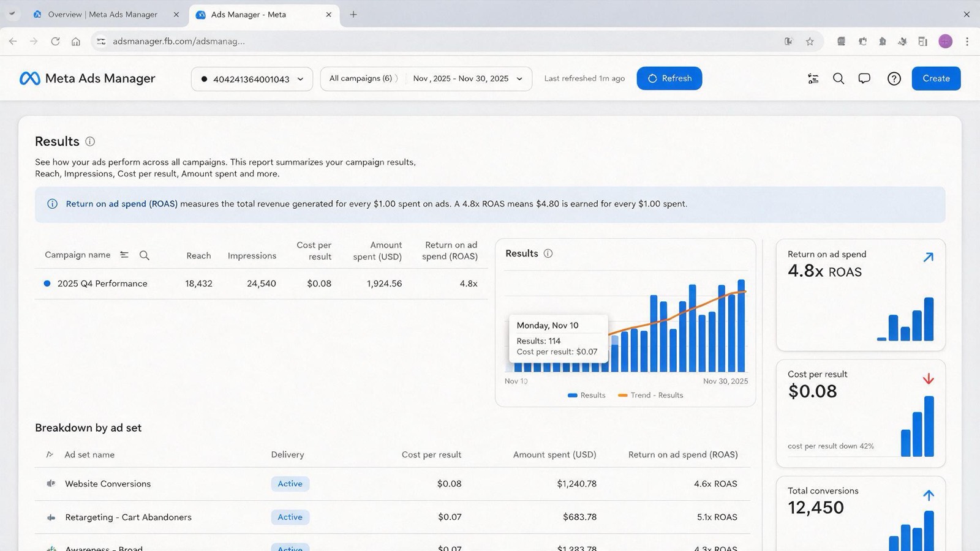Sort by Amount spent (USD) campaign column
980x551 pixels.
tap(377, 251)
